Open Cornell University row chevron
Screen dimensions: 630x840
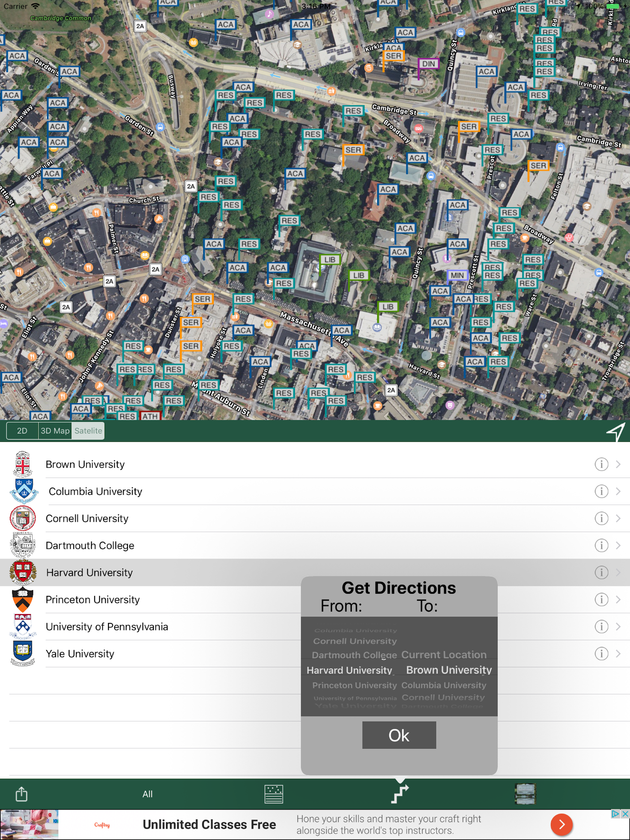pos(618,518)
